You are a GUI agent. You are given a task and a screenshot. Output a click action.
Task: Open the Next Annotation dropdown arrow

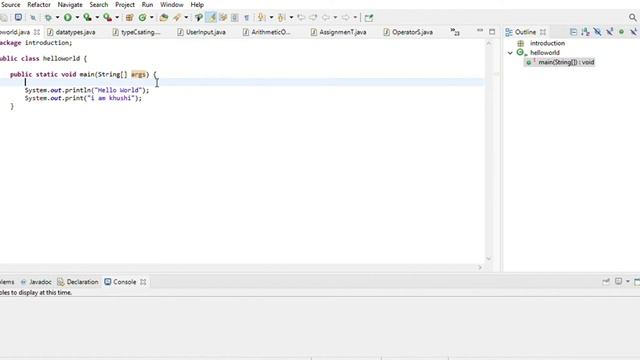(x=271, y=18)
